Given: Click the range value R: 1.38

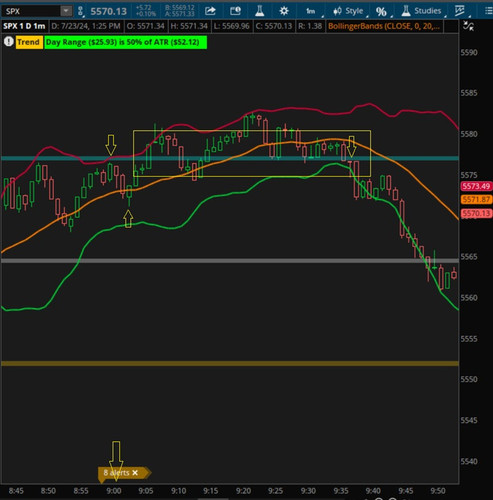Looking at the screenshot, I should (x=310, y=26).
